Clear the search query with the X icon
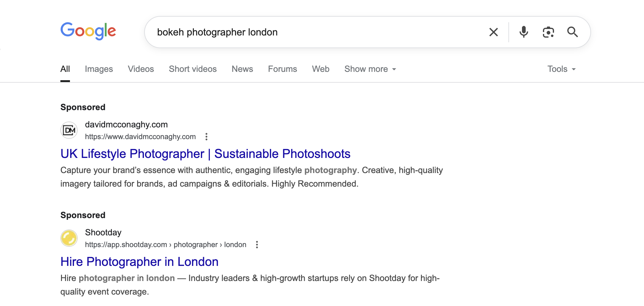 tap(494, 32)
